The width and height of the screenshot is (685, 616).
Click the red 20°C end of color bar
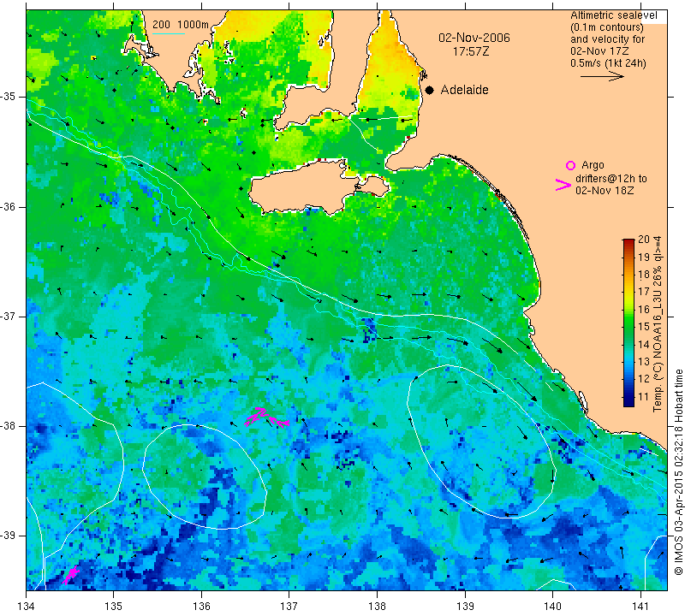click(x=628, y=242)
